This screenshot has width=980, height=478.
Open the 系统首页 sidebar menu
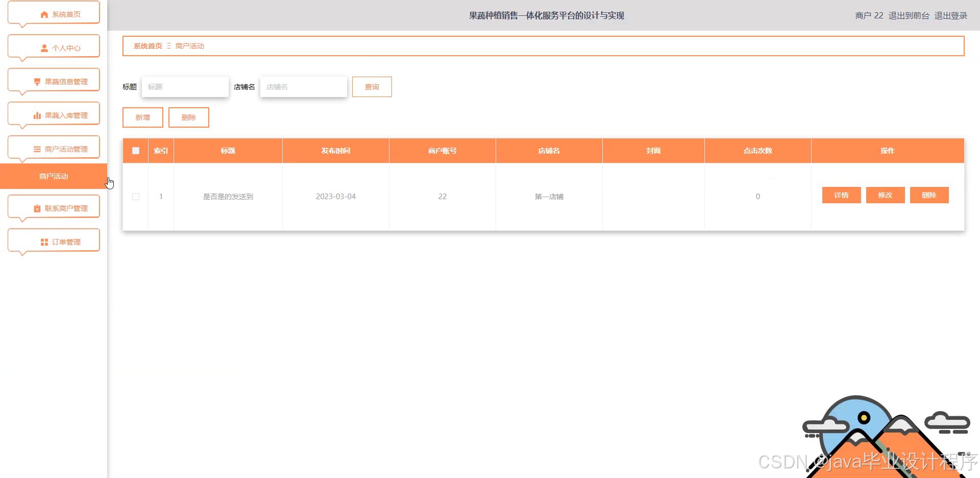[x=54, y=13]
